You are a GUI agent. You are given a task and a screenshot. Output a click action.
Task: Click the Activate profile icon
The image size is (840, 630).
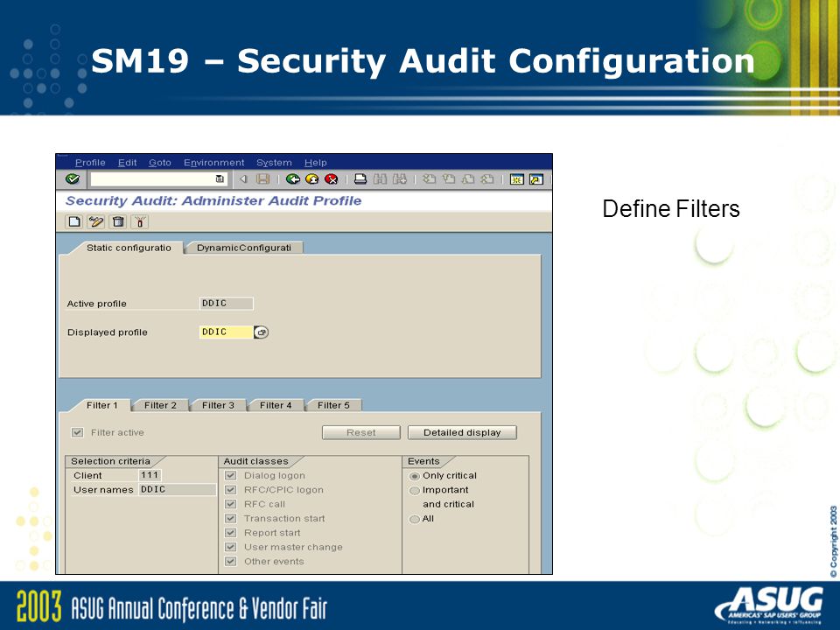pos(140,221)
